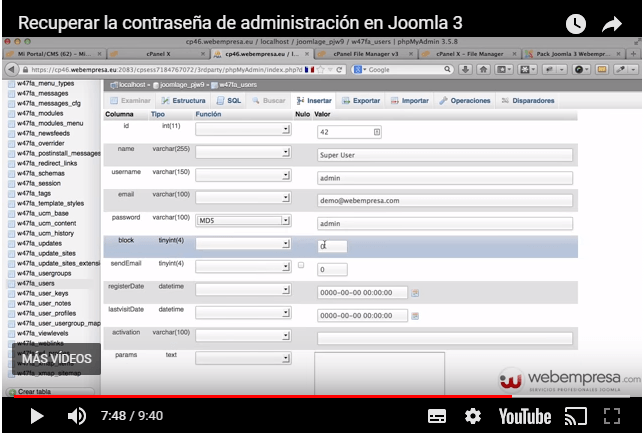This screenshot has width=644, height=433.
Task: Open function dropdown for id row
Action: click(243, 129)
